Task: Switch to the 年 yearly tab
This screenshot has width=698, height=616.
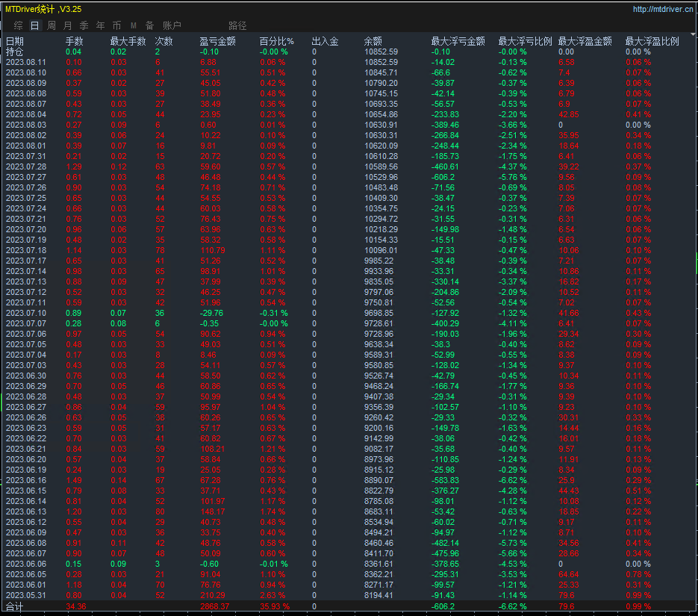Action: [100, 25]
